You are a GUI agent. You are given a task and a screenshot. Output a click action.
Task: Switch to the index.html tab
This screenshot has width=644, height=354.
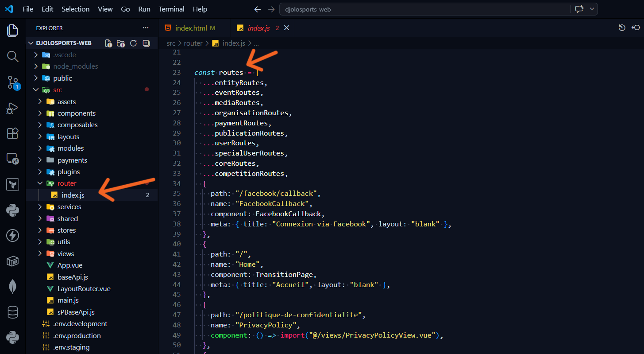coord(190,27)
